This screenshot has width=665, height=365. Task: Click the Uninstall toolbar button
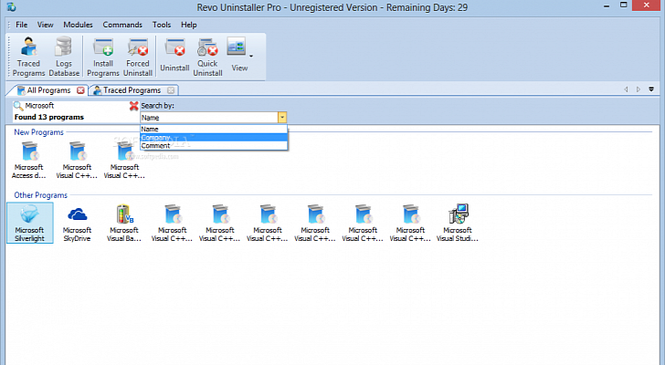174,56
